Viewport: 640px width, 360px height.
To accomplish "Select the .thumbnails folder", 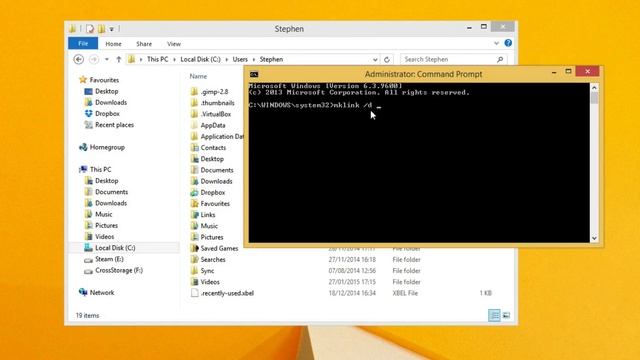I will point(217,103).
